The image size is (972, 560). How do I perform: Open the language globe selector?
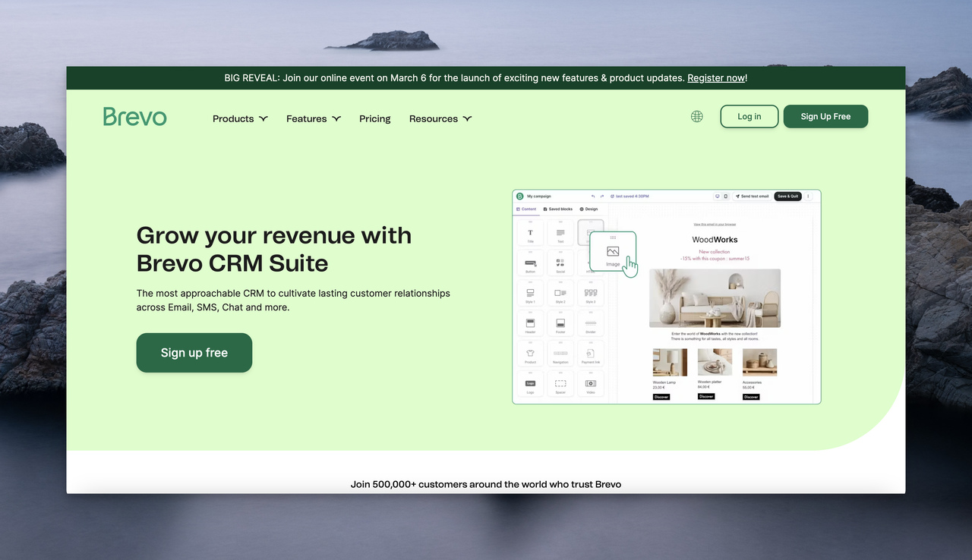pyautogui.click(x=696, y=116)
